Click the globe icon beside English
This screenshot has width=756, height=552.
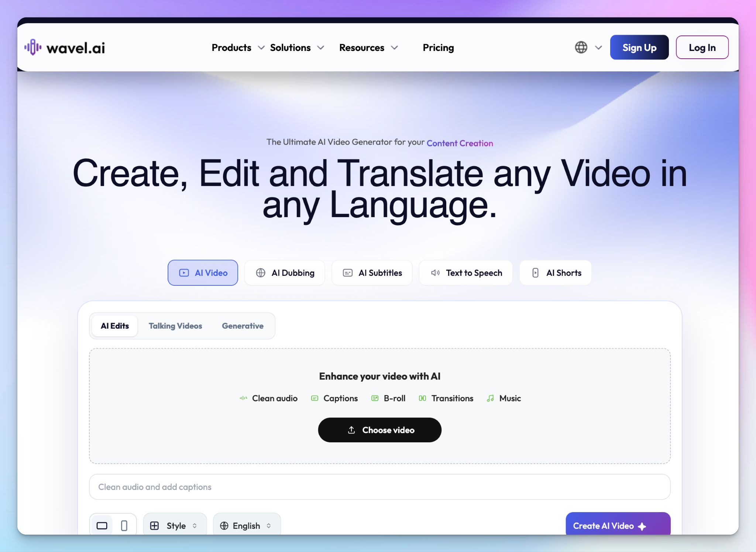224,525
